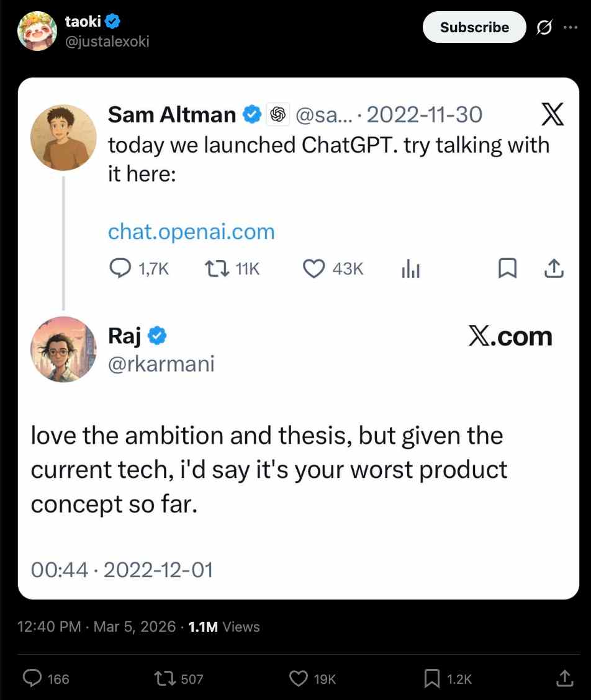
Task: Click the analytics bar chart icon
Action: click(x=410, y=268)
